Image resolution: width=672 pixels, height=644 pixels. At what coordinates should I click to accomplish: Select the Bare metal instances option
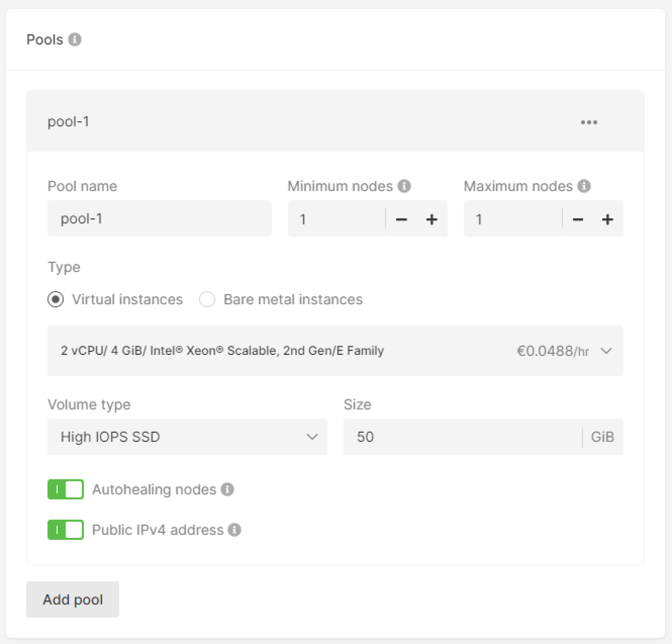[x=207, y=299]
